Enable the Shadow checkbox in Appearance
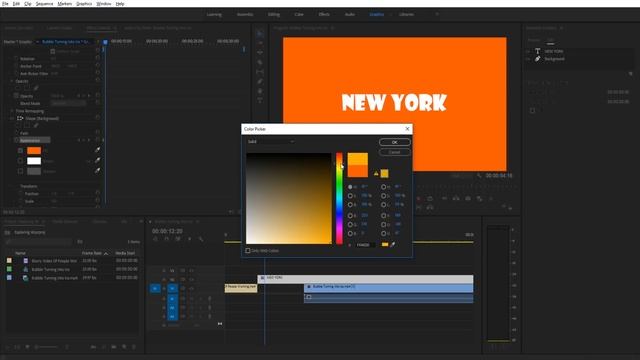640x360 pixels. [x=20, y=171]
